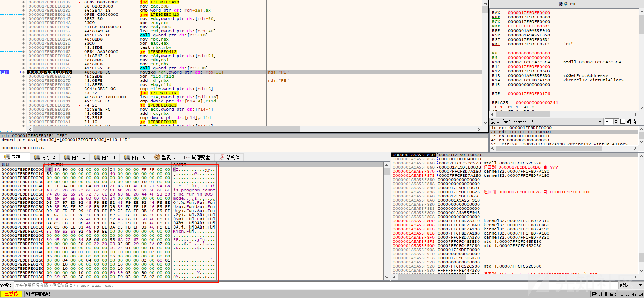Click the registers horizontal scrollbar right arrow

click(x=636, y=114)
